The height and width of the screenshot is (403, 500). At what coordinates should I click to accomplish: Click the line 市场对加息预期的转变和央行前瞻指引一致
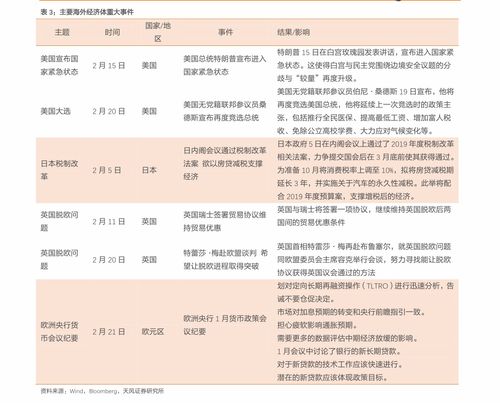351,312
